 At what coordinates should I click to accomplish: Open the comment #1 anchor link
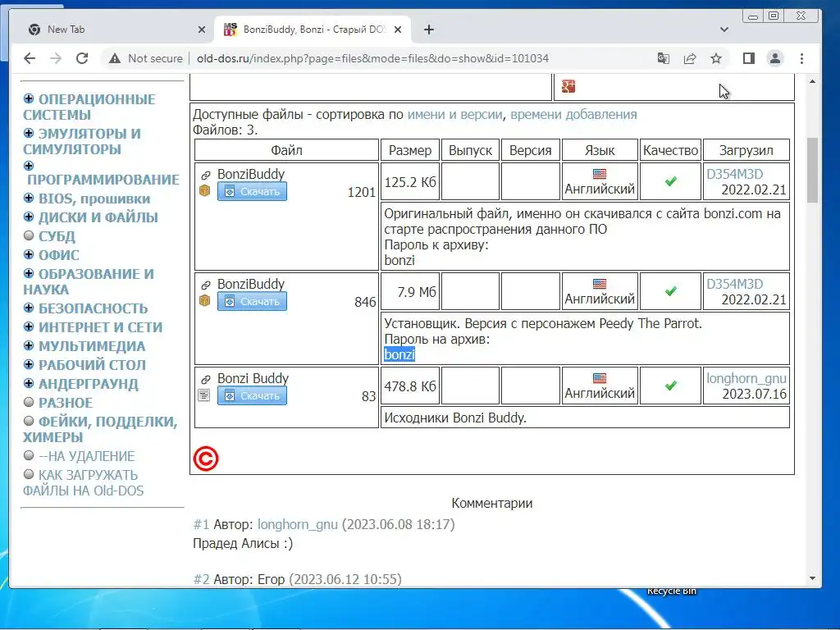tap(201, 524)
